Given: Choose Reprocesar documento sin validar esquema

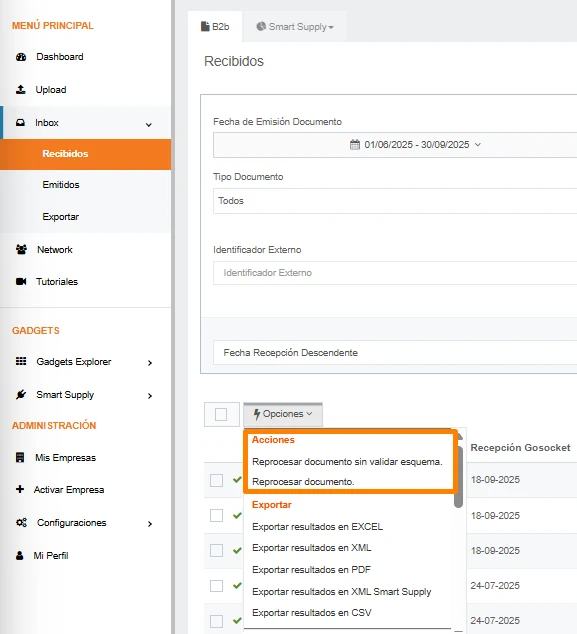Looking at the screenshot, I should coord(347,462).
